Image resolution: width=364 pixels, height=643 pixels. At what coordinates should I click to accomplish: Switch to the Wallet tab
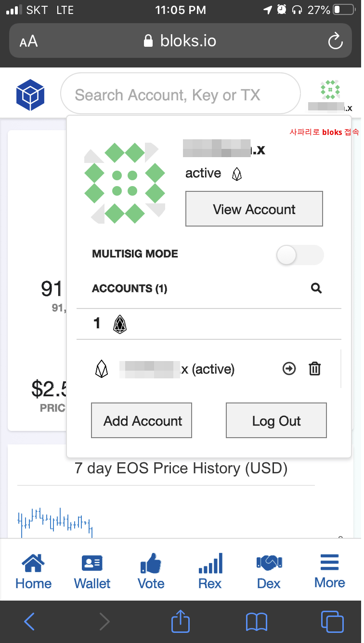(92, 571)
